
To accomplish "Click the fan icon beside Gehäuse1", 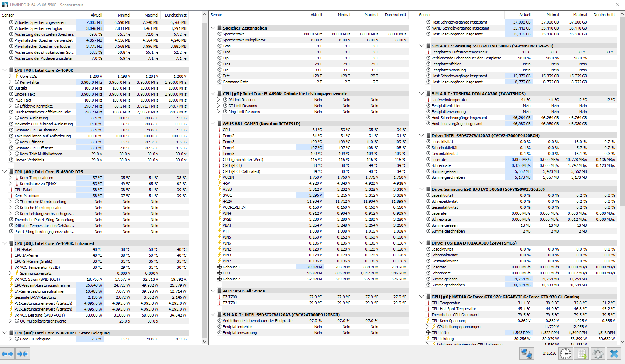I will pyautogui.click(x=220, y=267).
